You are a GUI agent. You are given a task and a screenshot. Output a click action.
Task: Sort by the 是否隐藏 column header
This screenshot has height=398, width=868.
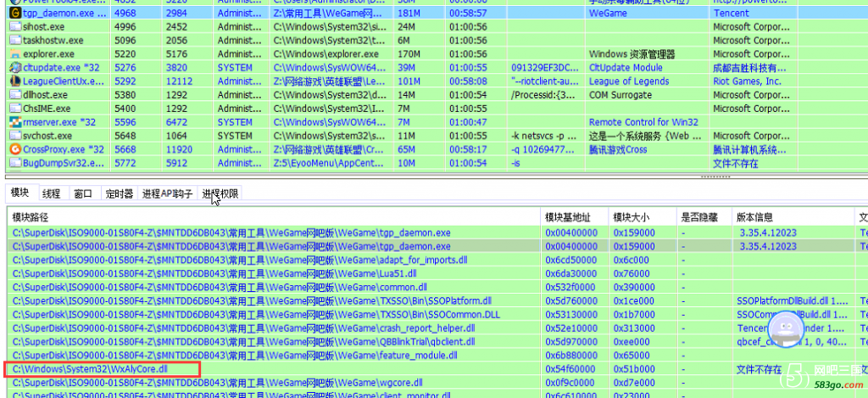pos(704,216)
